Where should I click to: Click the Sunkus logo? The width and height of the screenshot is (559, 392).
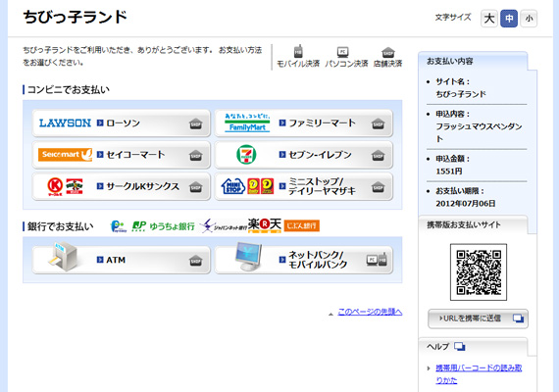[x=75, y=186]
